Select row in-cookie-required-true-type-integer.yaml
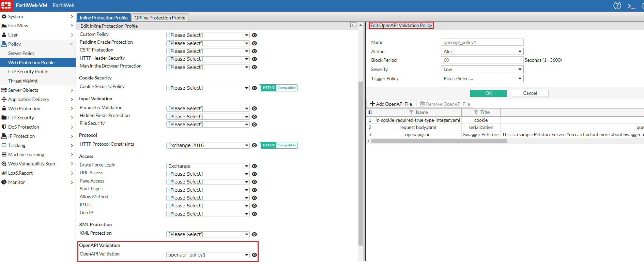The width and height of the screenshot is (644, 264). (505, 120)
